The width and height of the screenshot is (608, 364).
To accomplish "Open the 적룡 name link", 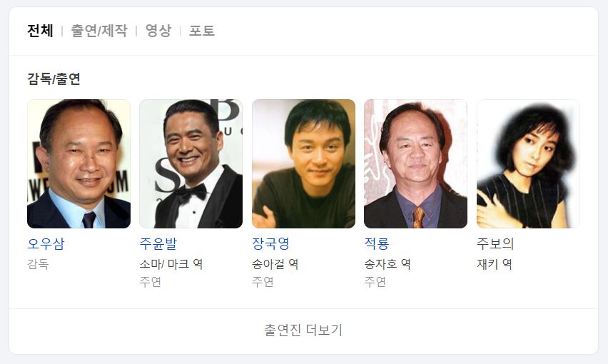I will (x=377, y=244).
